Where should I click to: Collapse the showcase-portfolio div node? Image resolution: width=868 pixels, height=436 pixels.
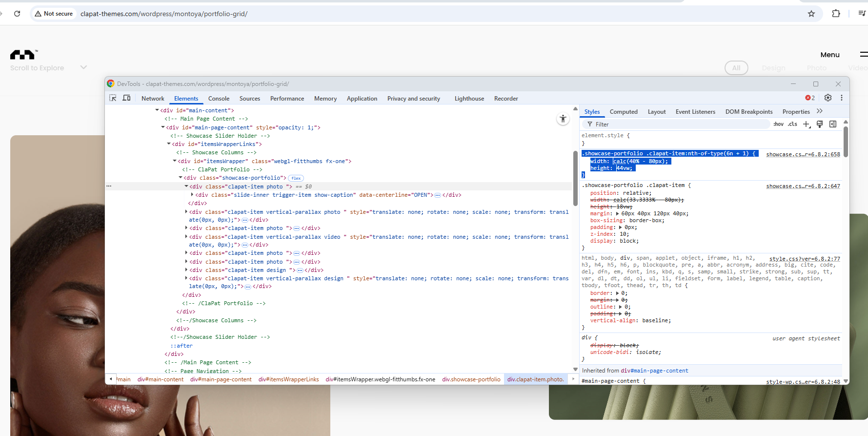coord(181,178)
